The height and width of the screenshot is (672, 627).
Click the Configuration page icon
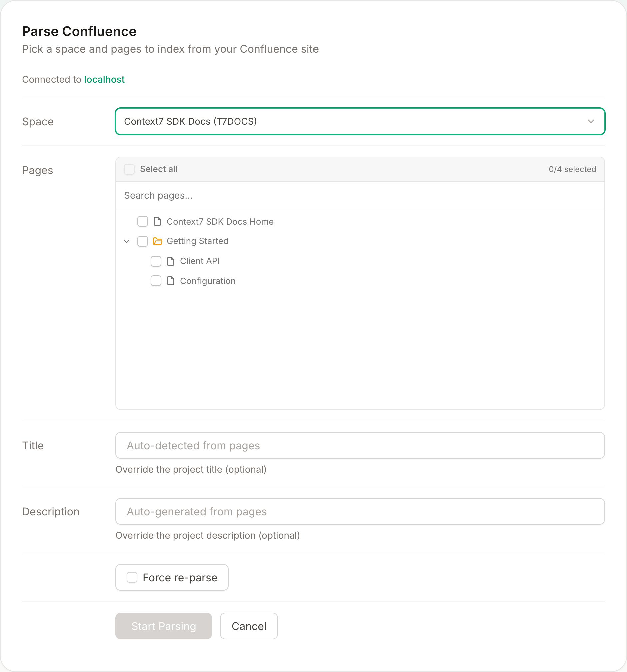[x=171, y=281]
